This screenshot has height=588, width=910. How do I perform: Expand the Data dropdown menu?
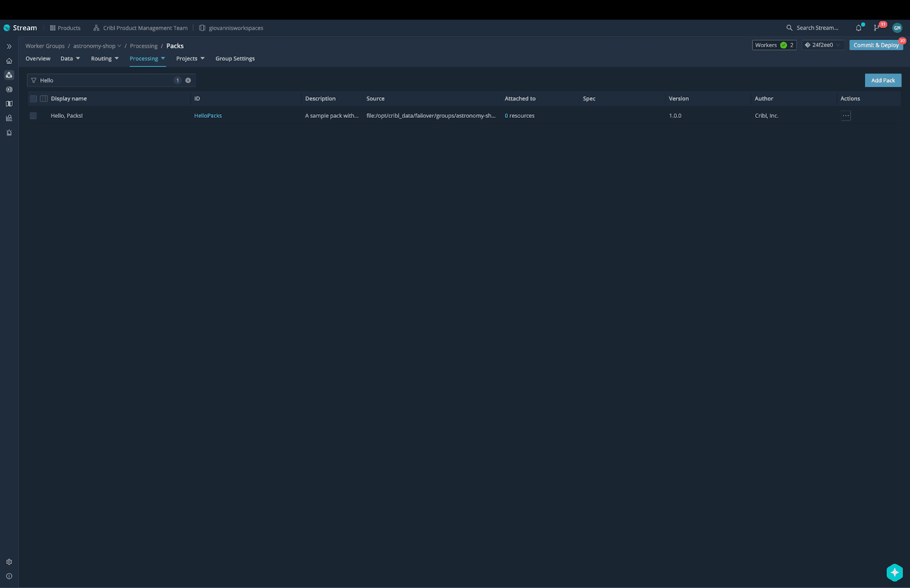(x=70, y=59)
